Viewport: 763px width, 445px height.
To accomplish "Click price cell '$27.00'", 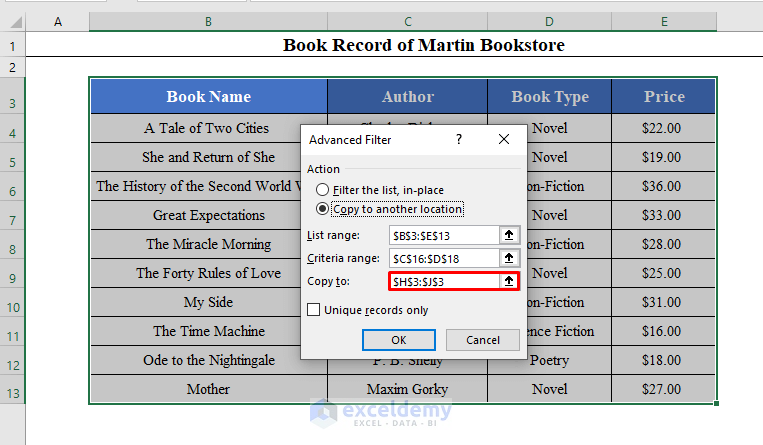I will pos(664,389).
